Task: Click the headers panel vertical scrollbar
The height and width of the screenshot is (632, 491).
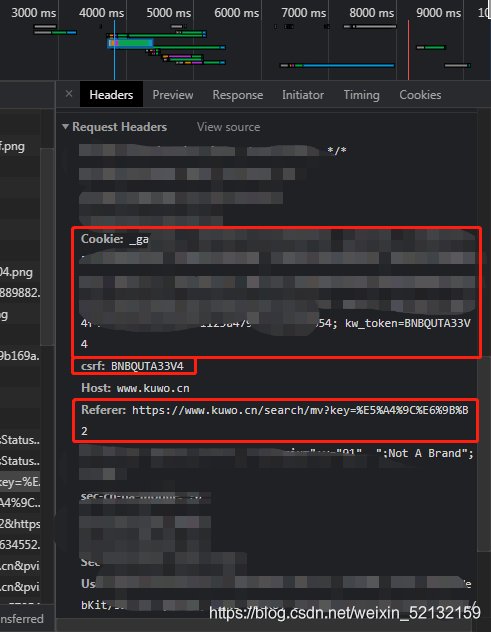Action: (483, 455)
